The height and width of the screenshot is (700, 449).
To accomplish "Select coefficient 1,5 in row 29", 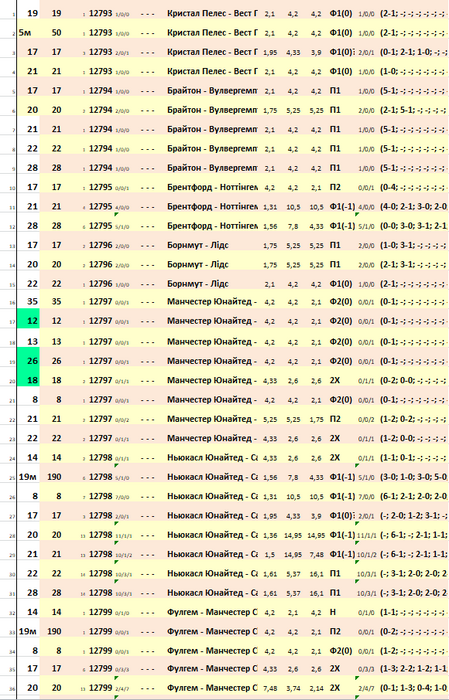I will coord(270,554).
